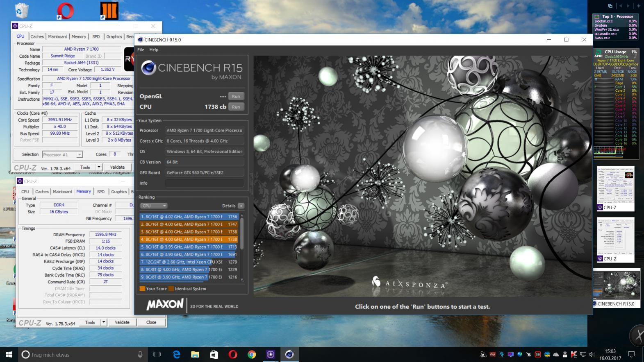
Task: Open the Action Center notification icon
Action: 632,355
